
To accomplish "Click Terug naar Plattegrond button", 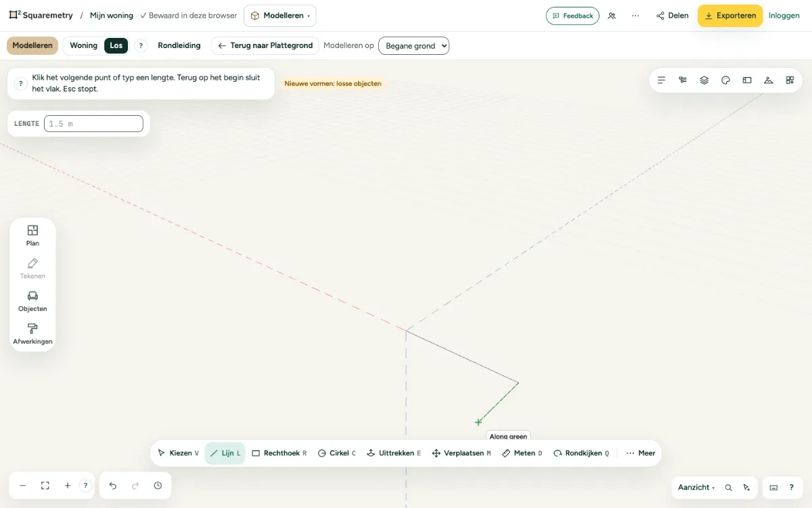I will (x=265, y=45).
